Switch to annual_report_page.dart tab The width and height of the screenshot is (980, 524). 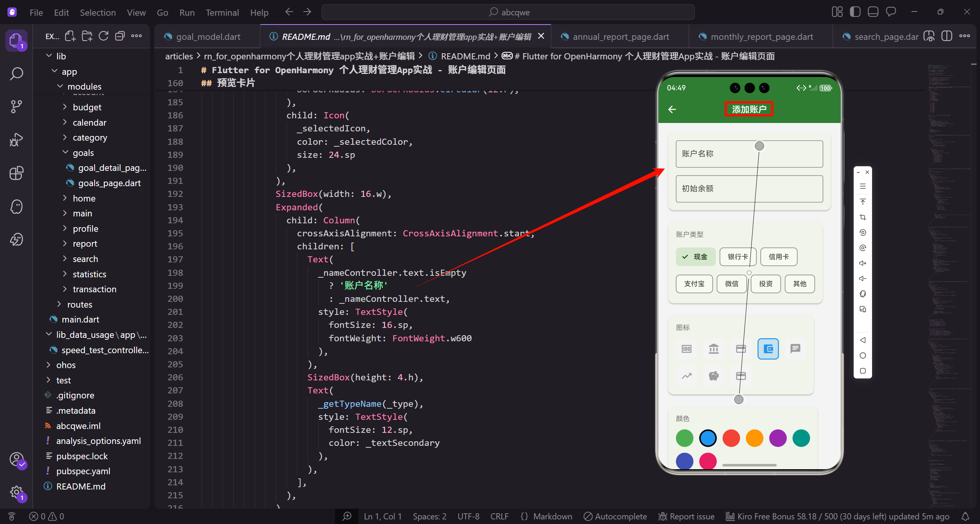(x=620, y=37)
